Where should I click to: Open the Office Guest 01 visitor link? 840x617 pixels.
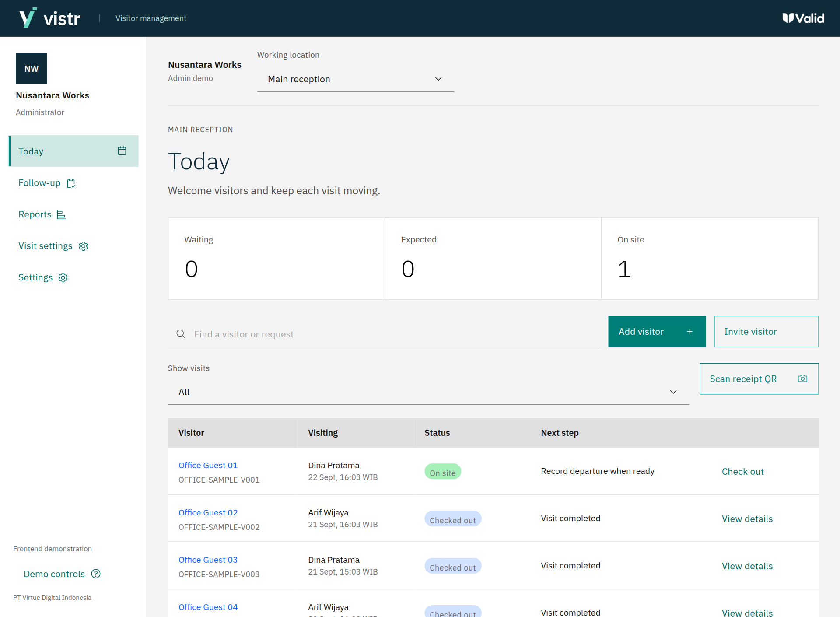coord(208,466)
